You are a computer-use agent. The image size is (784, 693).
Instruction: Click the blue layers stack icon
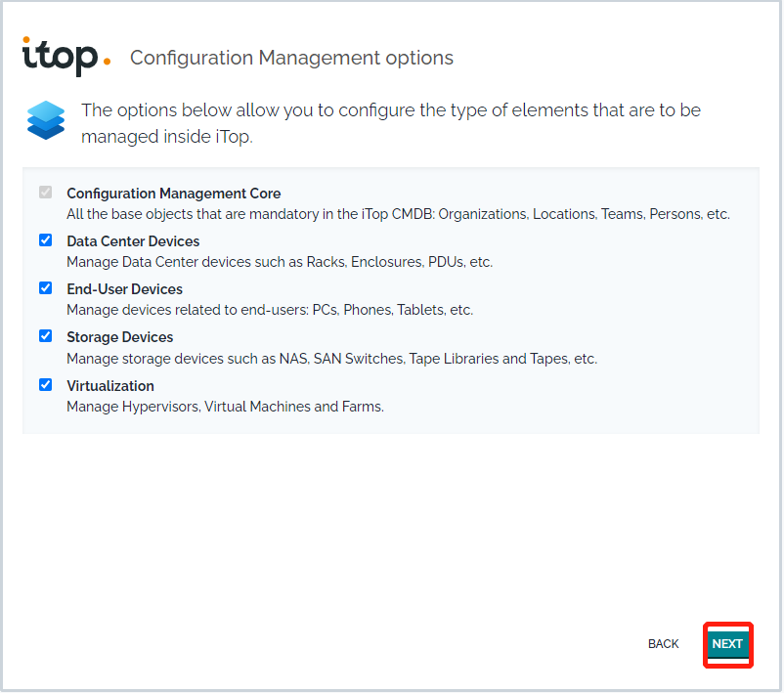(46, 120)
